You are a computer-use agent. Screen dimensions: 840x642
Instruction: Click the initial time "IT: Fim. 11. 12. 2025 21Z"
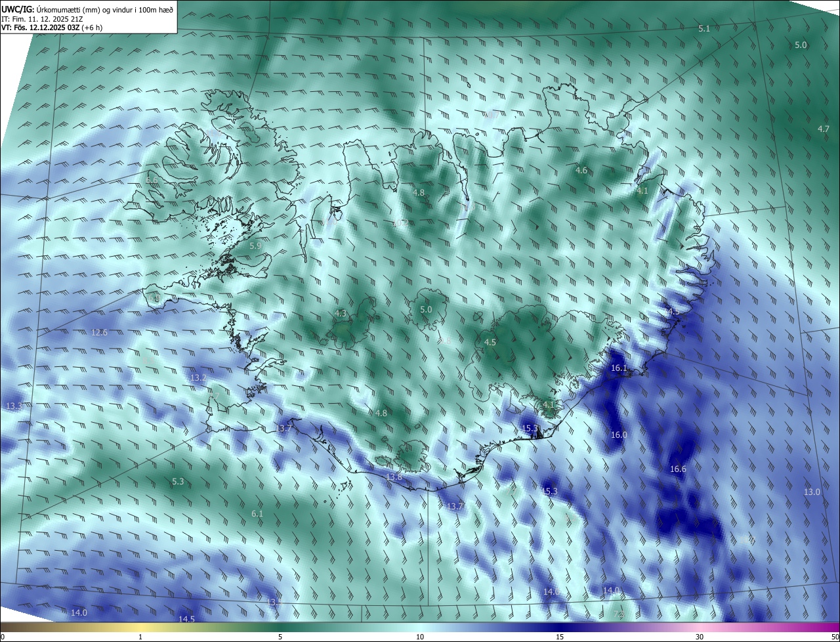[42, 18]
